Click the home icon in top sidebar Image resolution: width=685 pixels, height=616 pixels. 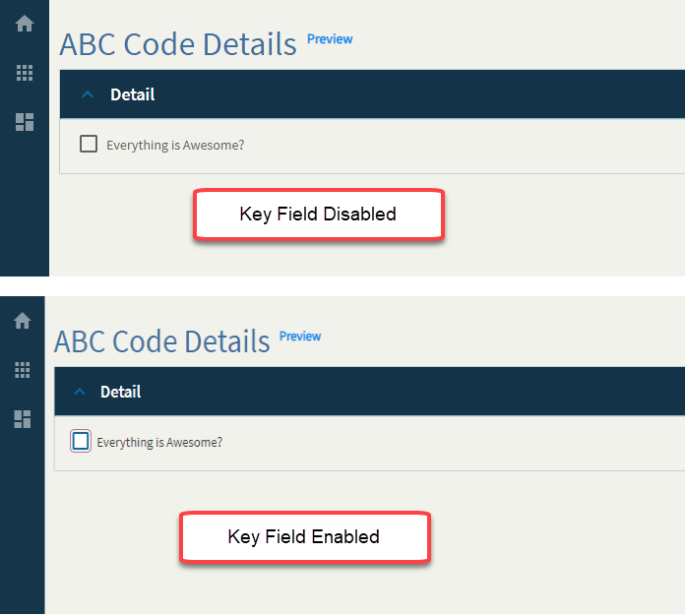25,24
